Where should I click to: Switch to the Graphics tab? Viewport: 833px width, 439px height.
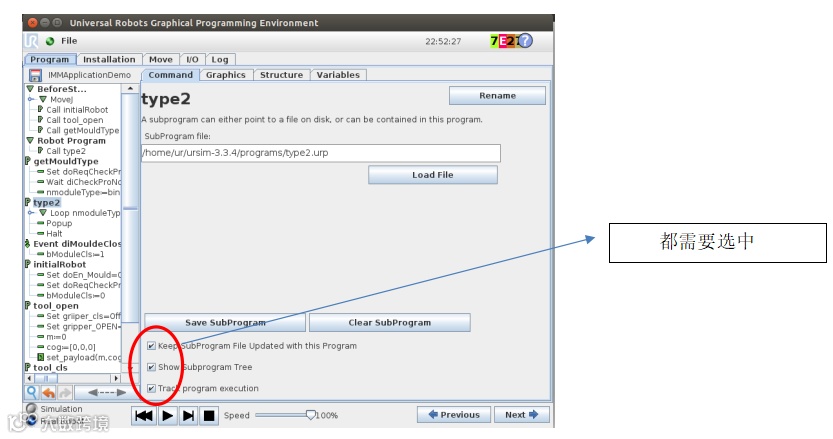(226, 75)
